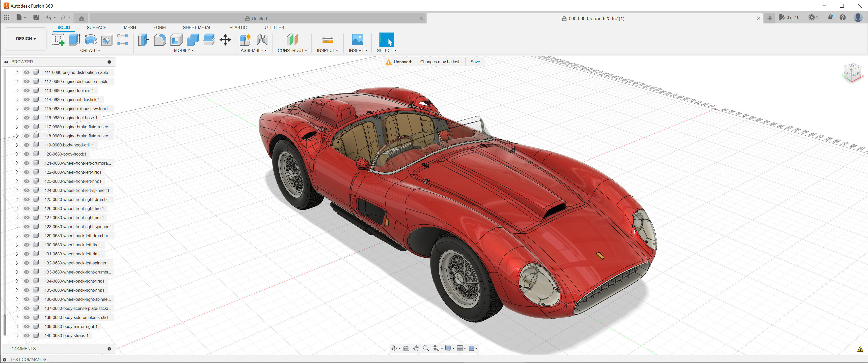Select the Combine tool icon
The height and width of the screenshot is (363, 868).
(x=193, y=40)
